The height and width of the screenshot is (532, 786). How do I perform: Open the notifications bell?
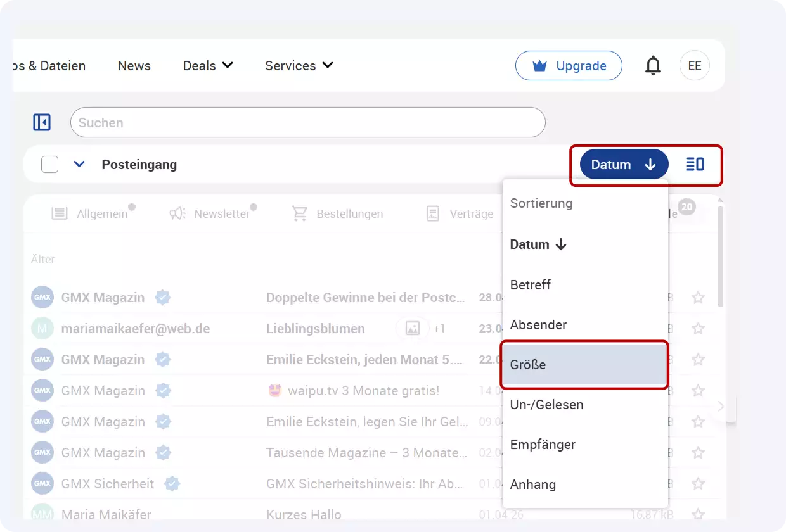coord(653,65)
